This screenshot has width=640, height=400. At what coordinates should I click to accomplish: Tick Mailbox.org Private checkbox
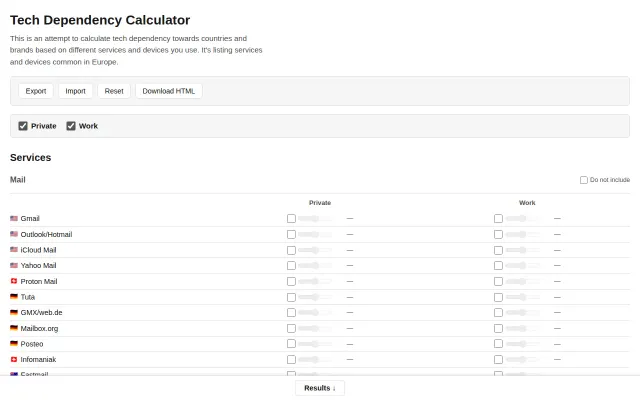[291, 328]
